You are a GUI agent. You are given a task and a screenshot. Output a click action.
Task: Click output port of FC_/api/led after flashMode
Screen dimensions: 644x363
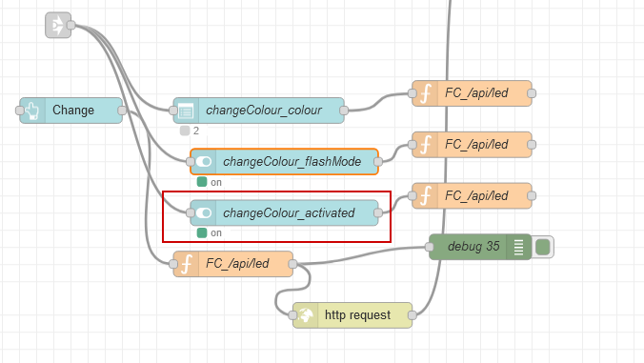(532, 145)
